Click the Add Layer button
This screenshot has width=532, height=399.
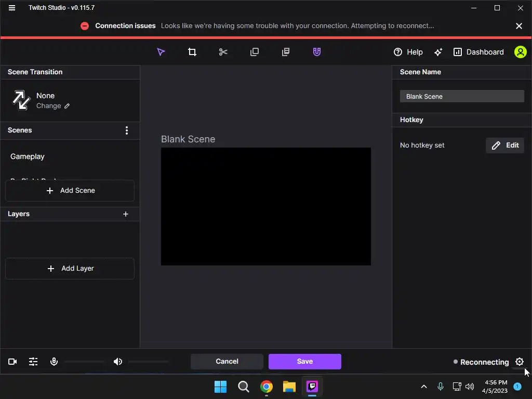coord(70,269)
